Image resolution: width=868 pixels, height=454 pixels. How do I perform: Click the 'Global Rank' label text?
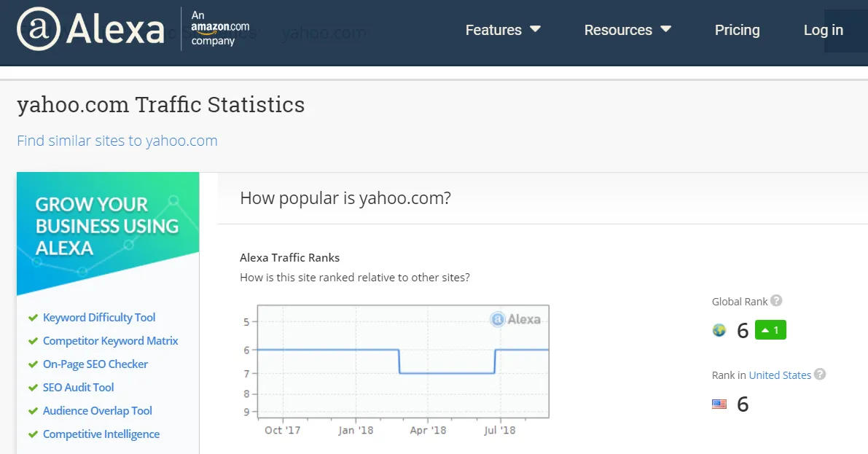[740, 301]
